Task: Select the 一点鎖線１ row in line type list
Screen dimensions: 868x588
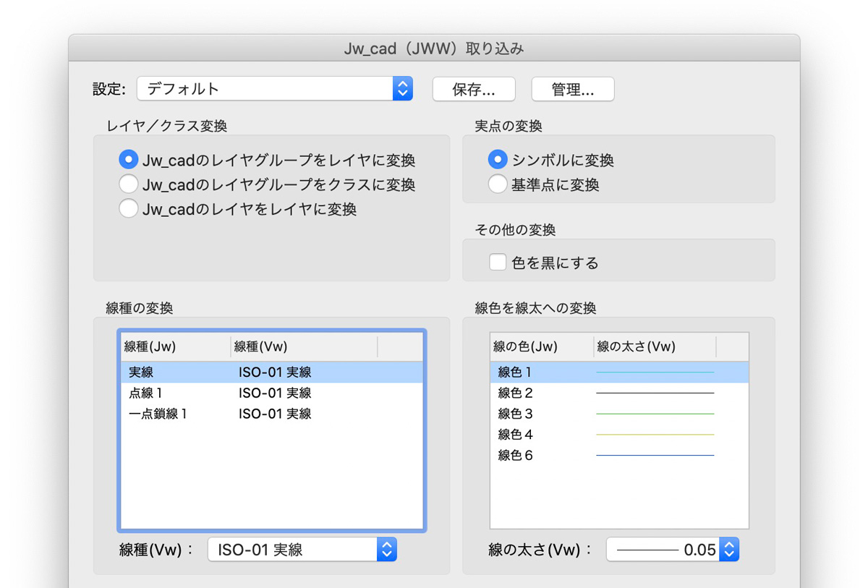Action: coord(272,414)
